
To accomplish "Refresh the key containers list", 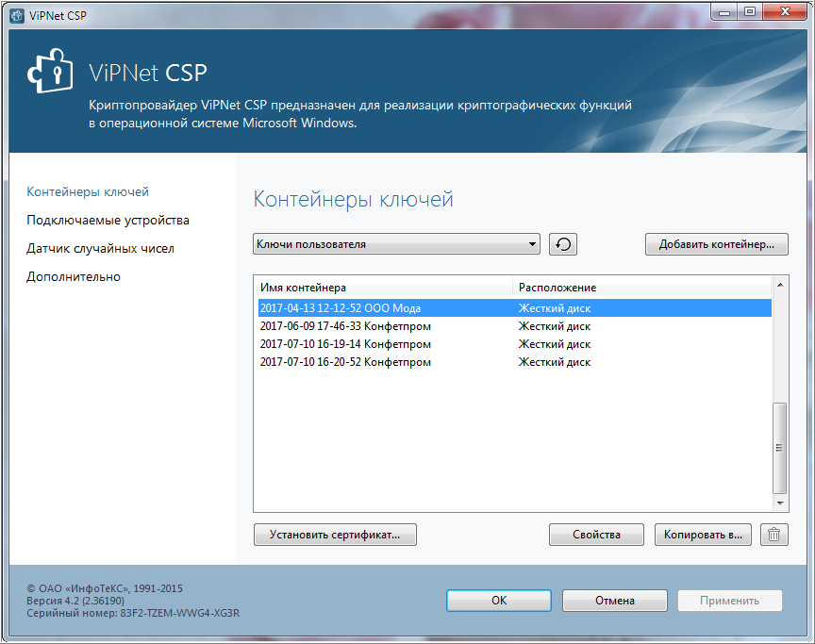I will [563, 244].
